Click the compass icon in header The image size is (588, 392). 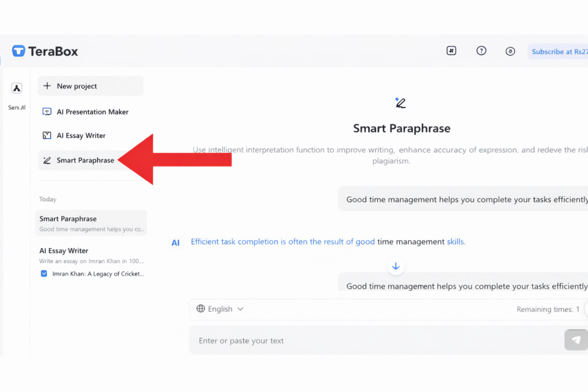(x=510, y=52)
